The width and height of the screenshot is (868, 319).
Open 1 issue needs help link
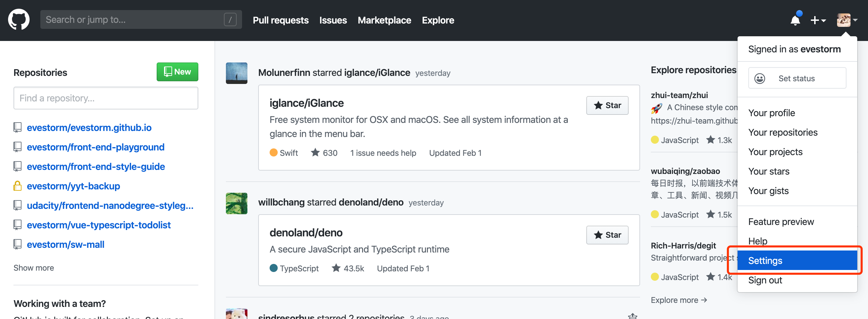[383, 153]
